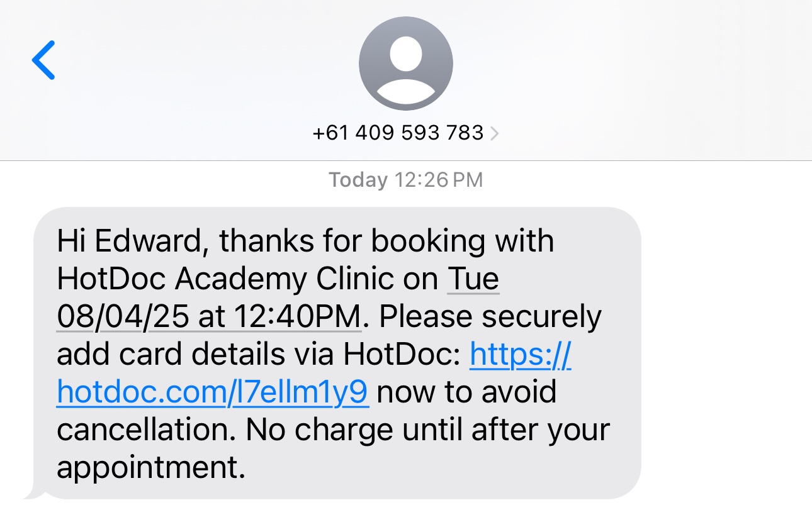Image resolution: width=812 pixels, height=527 pixels.
Task: Click "No charge until after your" text
Action: 427,430
